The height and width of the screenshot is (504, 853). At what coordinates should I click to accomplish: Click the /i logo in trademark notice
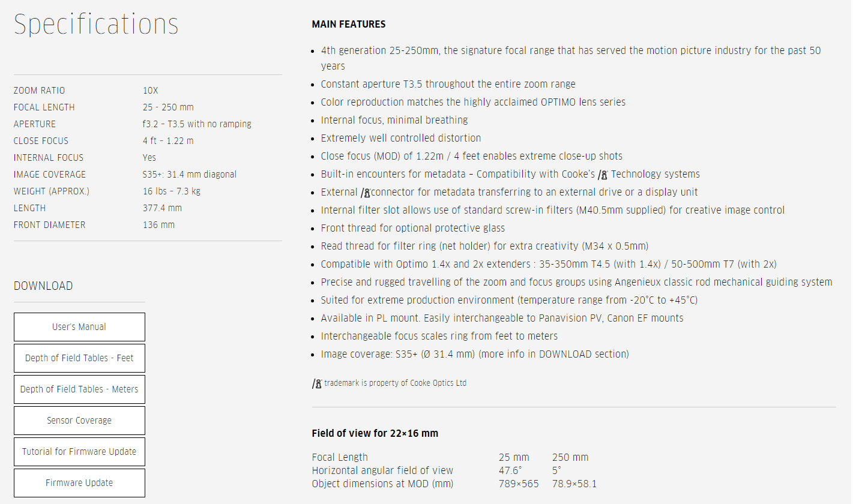tap(317, 383)
